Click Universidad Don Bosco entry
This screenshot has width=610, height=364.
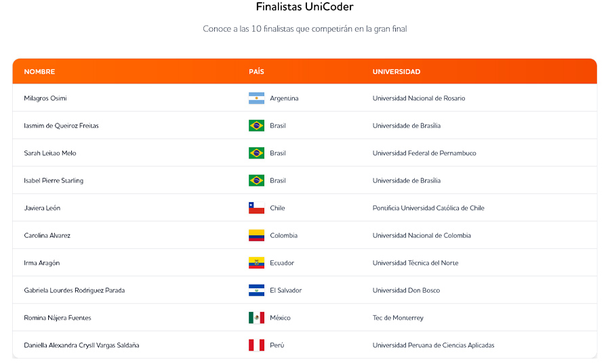[x=406, y=290]
